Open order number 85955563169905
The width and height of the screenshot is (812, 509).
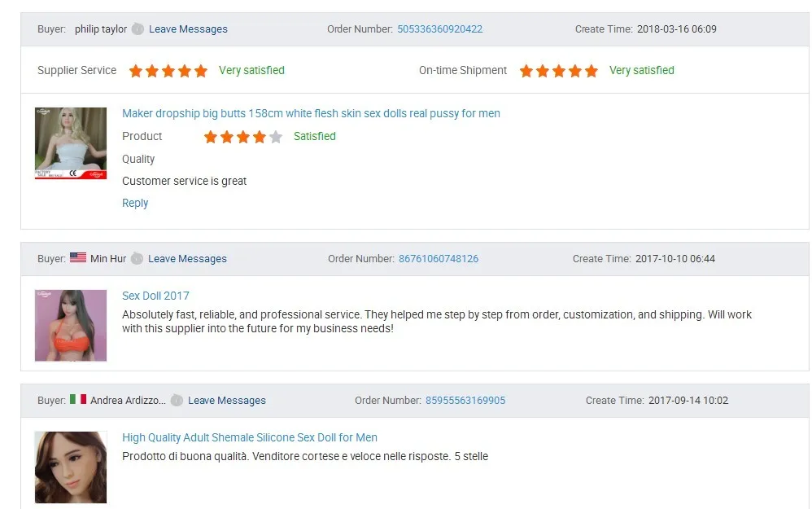point(465,401)
